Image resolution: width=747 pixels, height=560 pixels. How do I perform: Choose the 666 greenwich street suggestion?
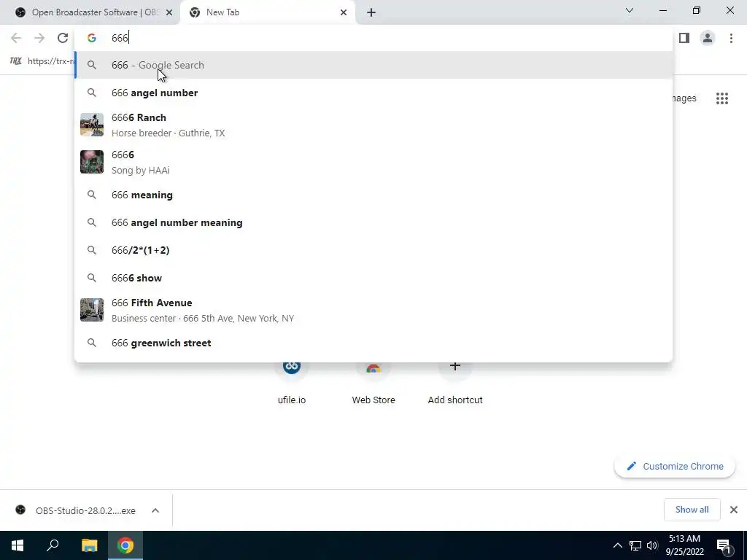coord(373,343)
